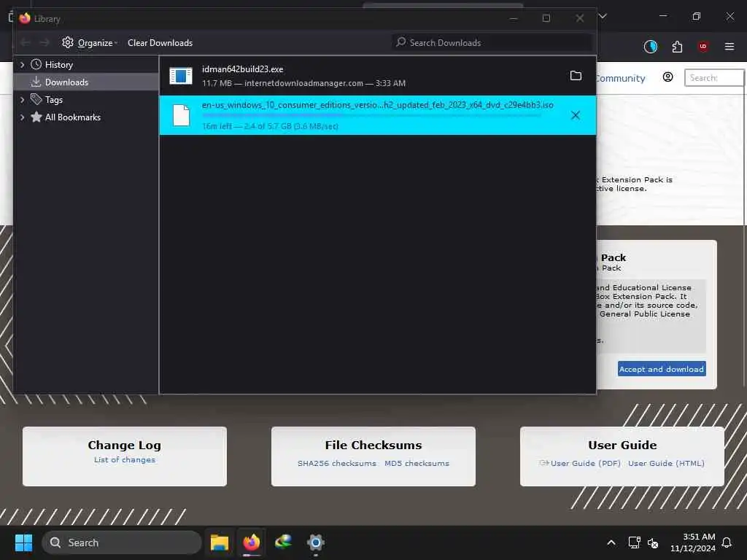Go back with Library back arrow
This screenshot has height=560, width=747.
(x=26, y=43)
